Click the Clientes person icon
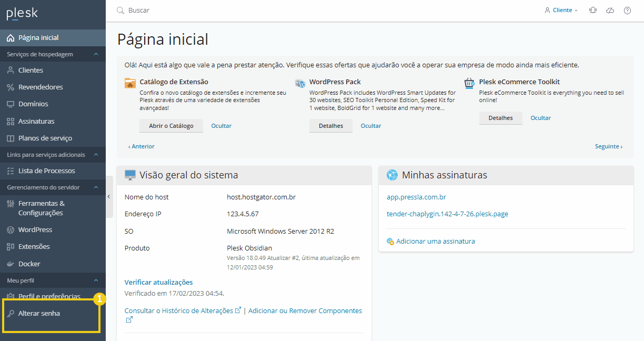Viewport: 644px width, 341px height. pyautogui.click(x=11, y=70)
